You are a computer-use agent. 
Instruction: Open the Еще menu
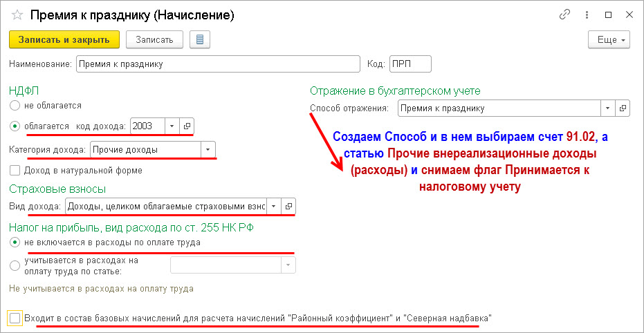point(609,40)
